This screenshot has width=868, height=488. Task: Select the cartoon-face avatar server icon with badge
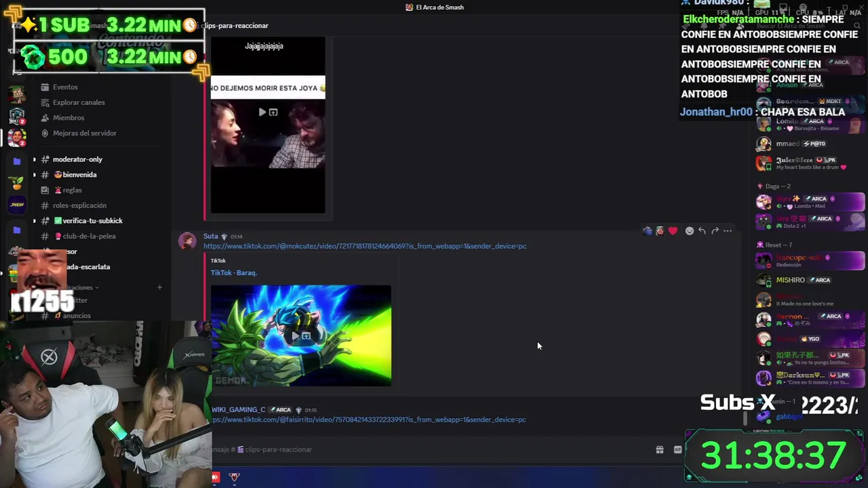[x=17, y=138]
